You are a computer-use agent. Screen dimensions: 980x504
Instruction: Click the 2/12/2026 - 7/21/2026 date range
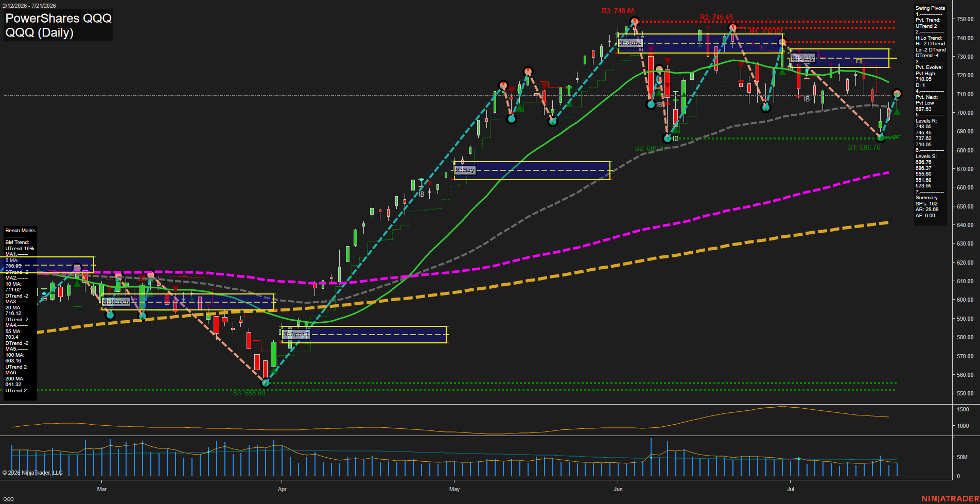[x=29, y=6]
